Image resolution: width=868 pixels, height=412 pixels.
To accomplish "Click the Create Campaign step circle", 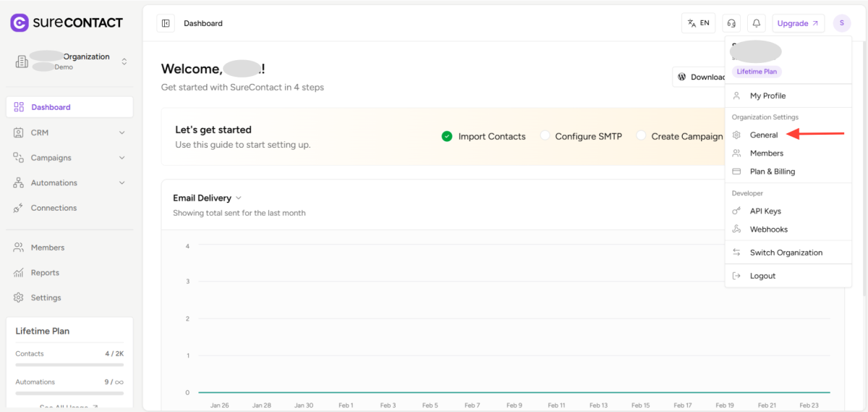I will coord(641,136).
